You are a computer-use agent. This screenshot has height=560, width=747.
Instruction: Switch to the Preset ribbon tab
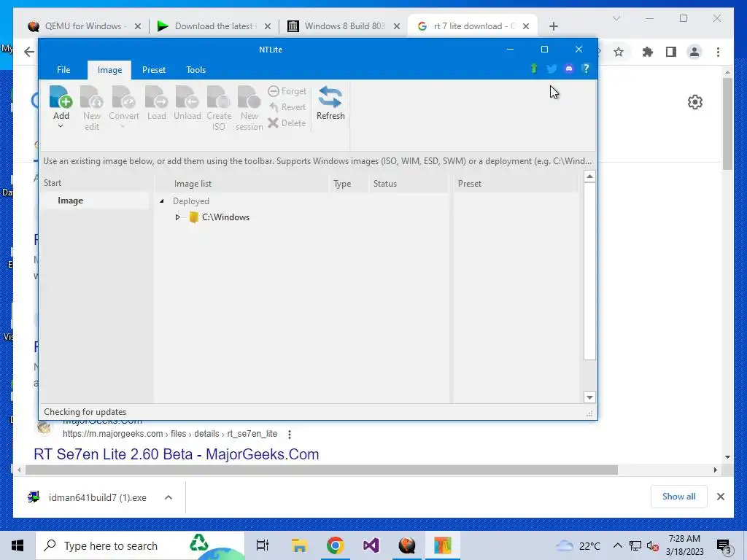[x=154, y=70]
